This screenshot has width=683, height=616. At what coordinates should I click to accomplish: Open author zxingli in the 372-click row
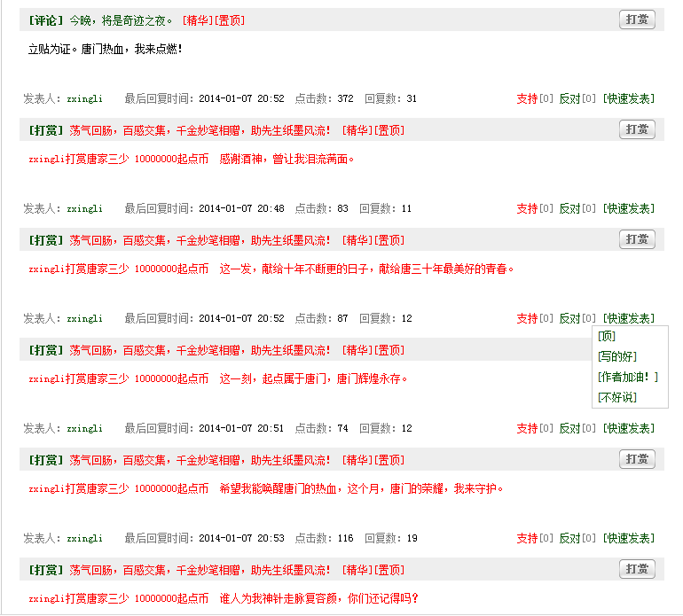click(84, 99)
